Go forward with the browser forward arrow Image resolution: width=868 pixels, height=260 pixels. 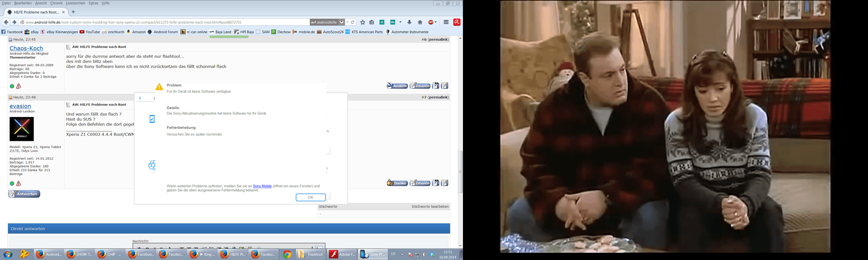pyautogui.click(x=14, y=22)
